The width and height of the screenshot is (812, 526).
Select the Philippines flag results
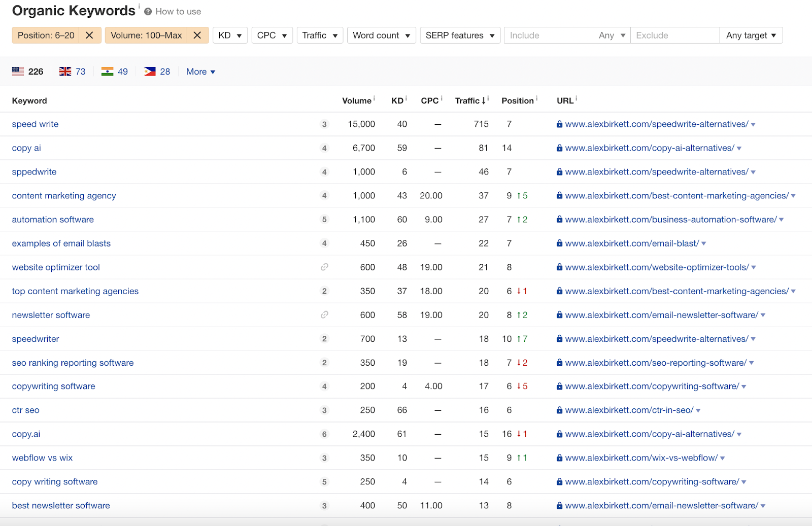(157, 72)
